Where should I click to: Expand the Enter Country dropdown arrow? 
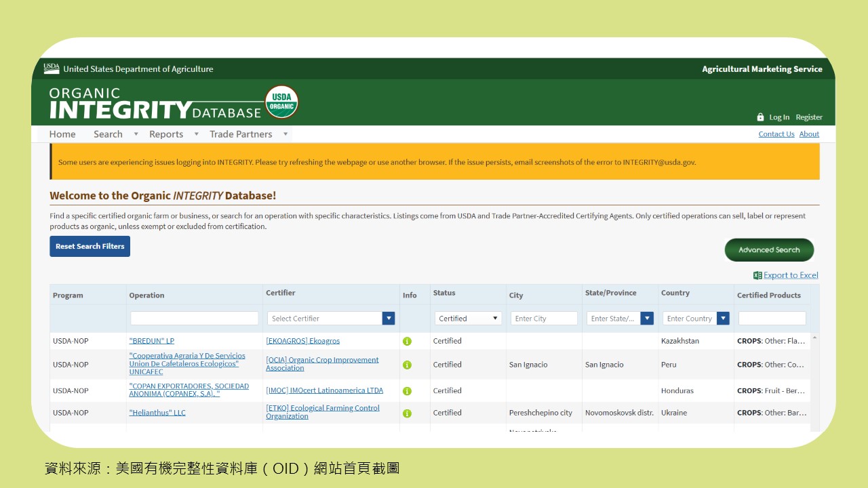click(723, 319)
